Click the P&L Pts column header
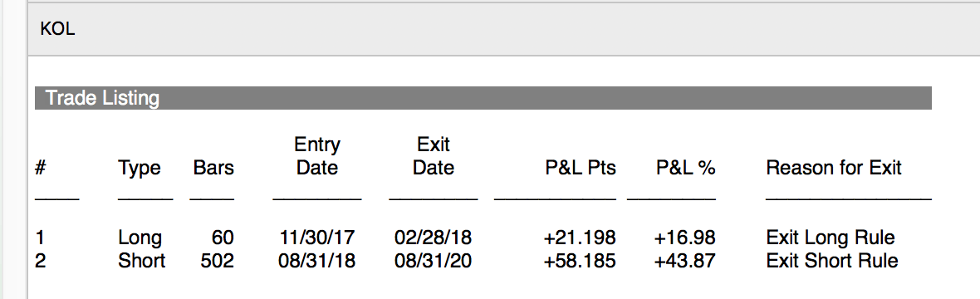The width and height of the screenshot is (980, 299). point(579,168)
